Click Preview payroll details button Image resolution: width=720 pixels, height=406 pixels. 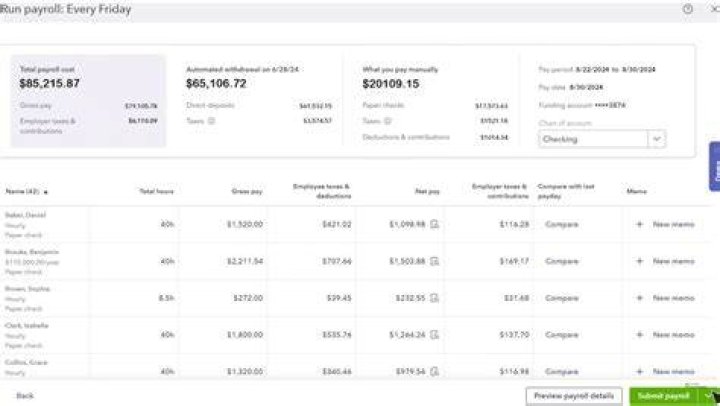574,395
